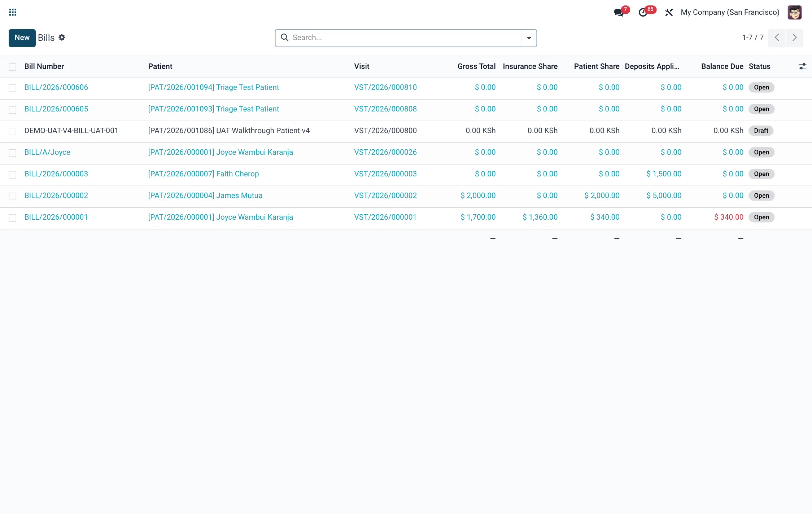Select checkbox for BILL/2026/000002
Image resolution: width=812 pixels, height=514 pixels.
click(13, 196)
